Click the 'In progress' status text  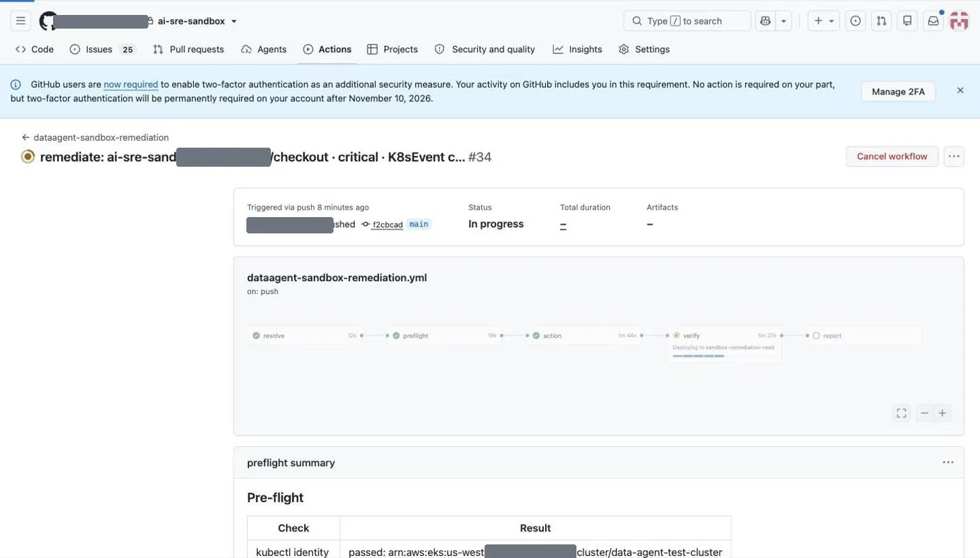496,224
